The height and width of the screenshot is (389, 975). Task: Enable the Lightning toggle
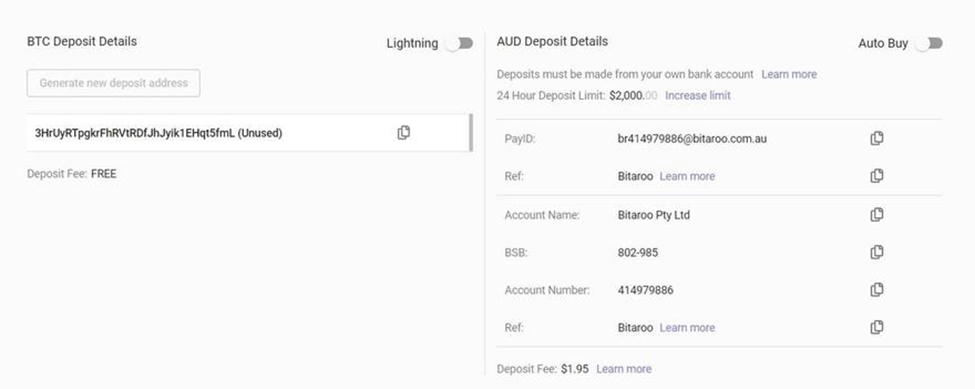coord(460,43)
